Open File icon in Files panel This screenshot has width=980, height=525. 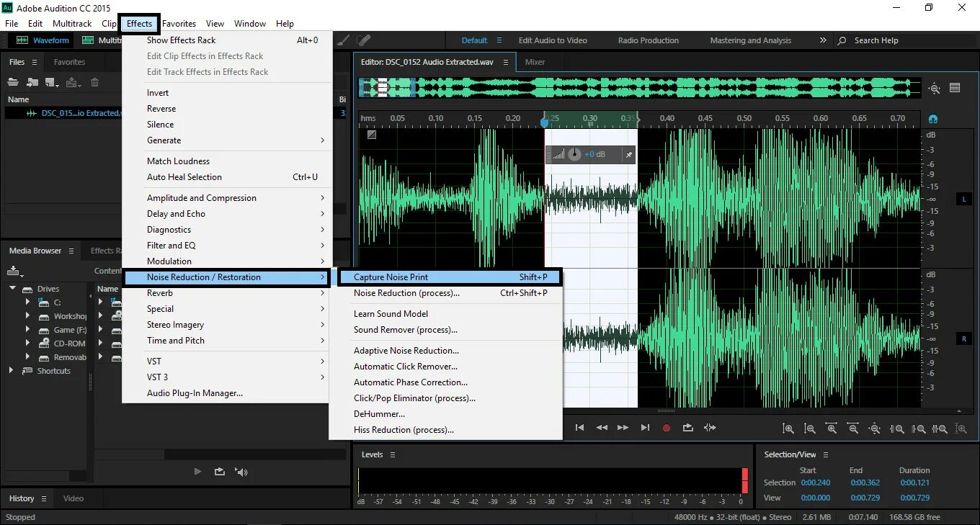tap(13, 82)
